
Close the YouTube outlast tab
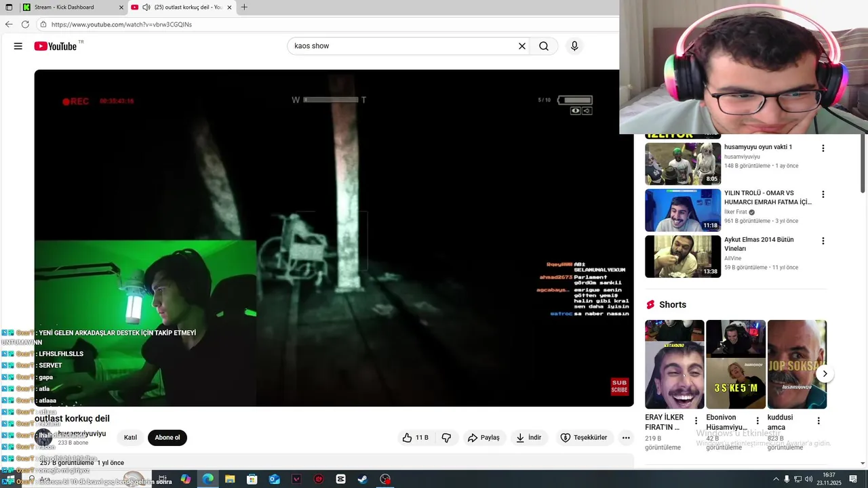pos(229,7)
